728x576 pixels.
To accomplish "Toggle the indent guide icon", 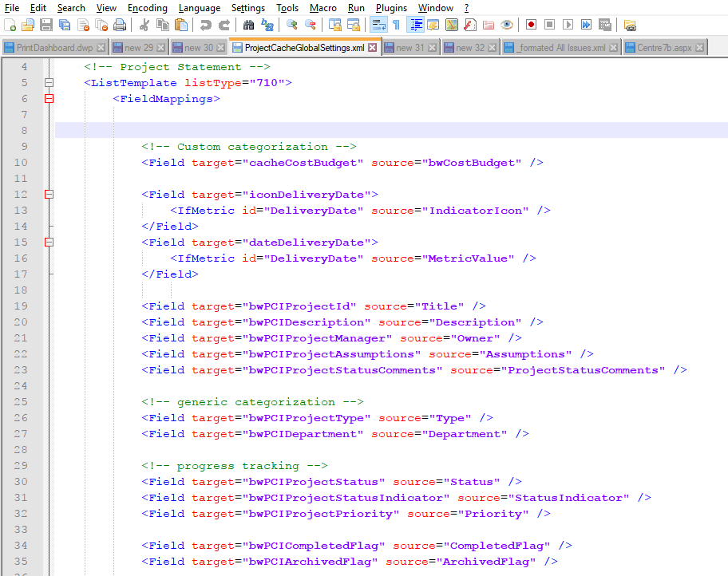I will (x=415, y=25).
